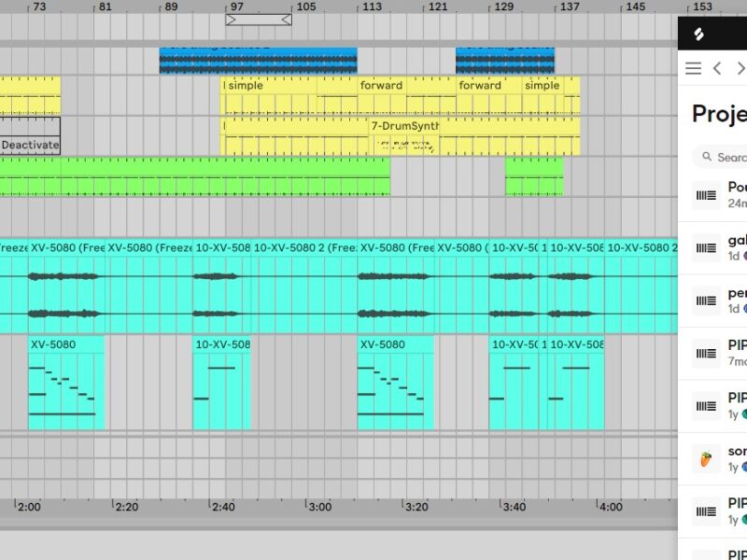Screen dimensions: 747x560
Task: Go back with Splice left arrow
Action: (x=717, y=68)
